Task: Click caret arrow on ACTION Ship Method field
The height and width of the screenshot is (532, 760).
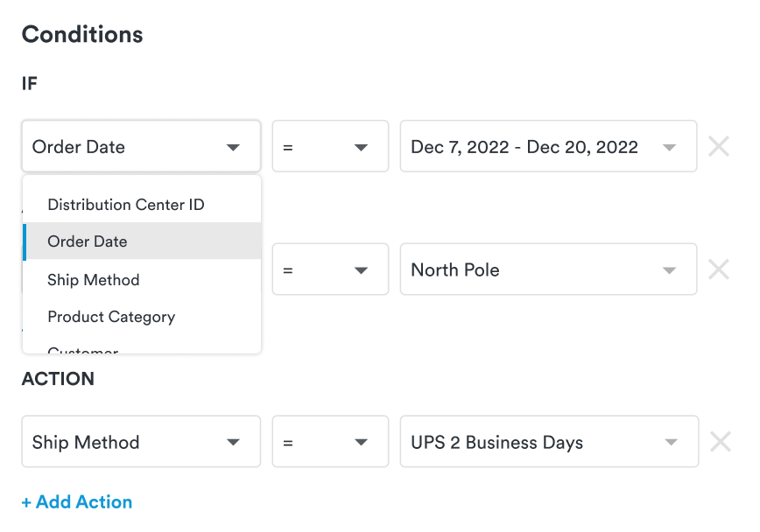Action: (233, 443)
